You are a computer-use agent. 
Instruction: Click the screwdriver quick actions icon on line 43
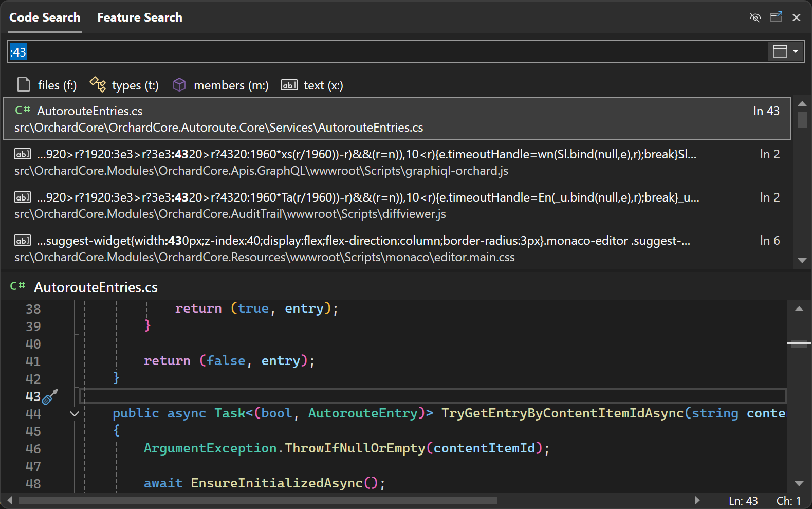pyautogui.click(x=50, y=396)
